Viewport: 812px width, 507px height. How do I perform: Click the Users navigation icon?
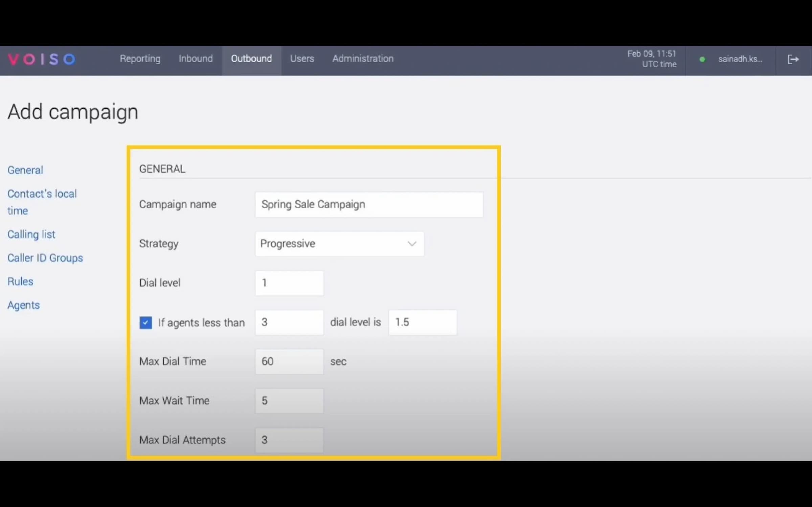(302, 59)
